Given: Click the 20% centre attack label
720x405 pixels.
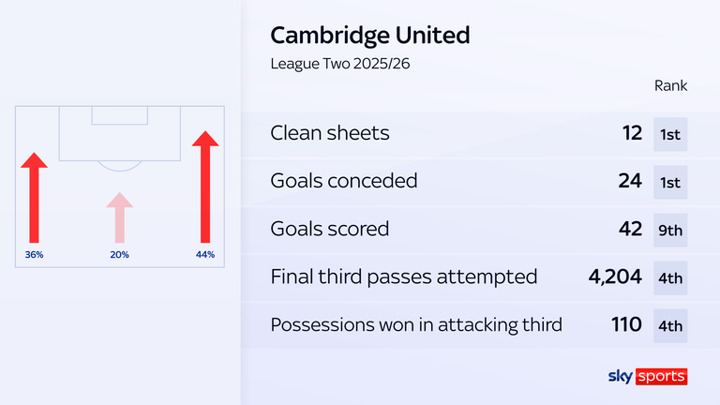Looking at the screenshot, I should point(119,254).
